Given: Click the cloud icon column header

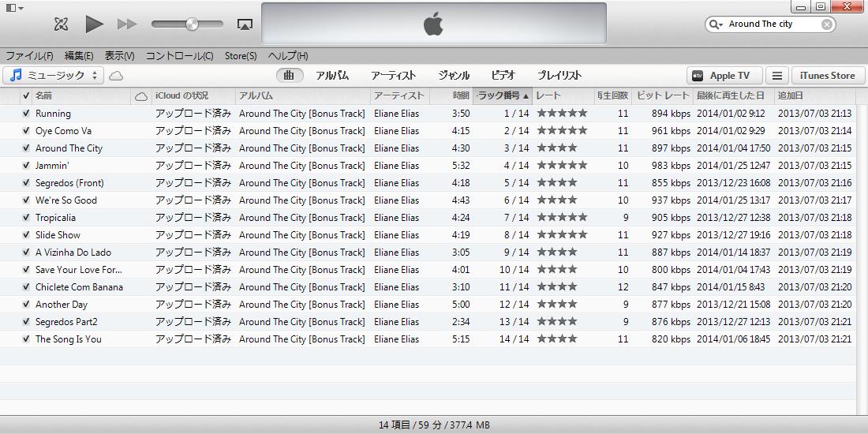Looking at the screenshot, I should [141, 96].
